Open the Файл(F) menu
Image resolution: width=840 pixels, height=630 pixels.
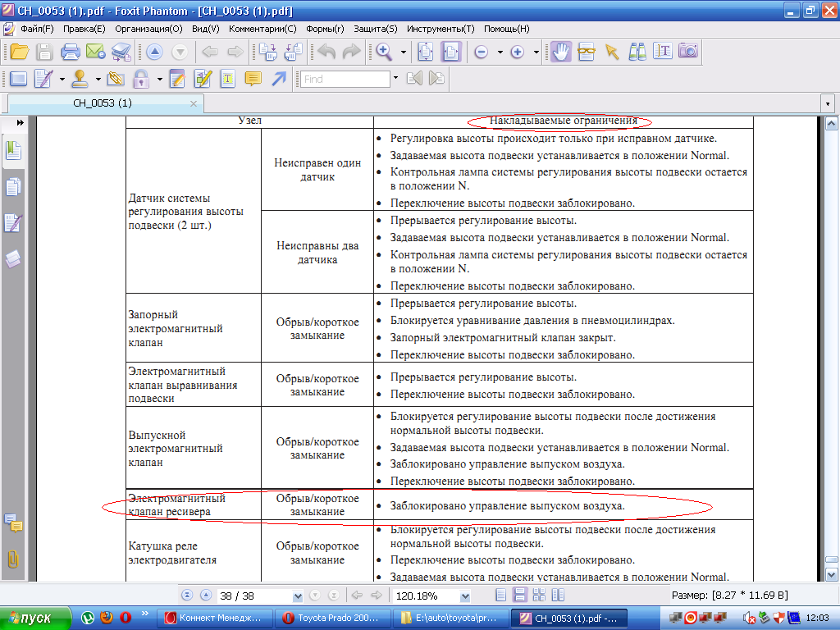coord(37,29)
